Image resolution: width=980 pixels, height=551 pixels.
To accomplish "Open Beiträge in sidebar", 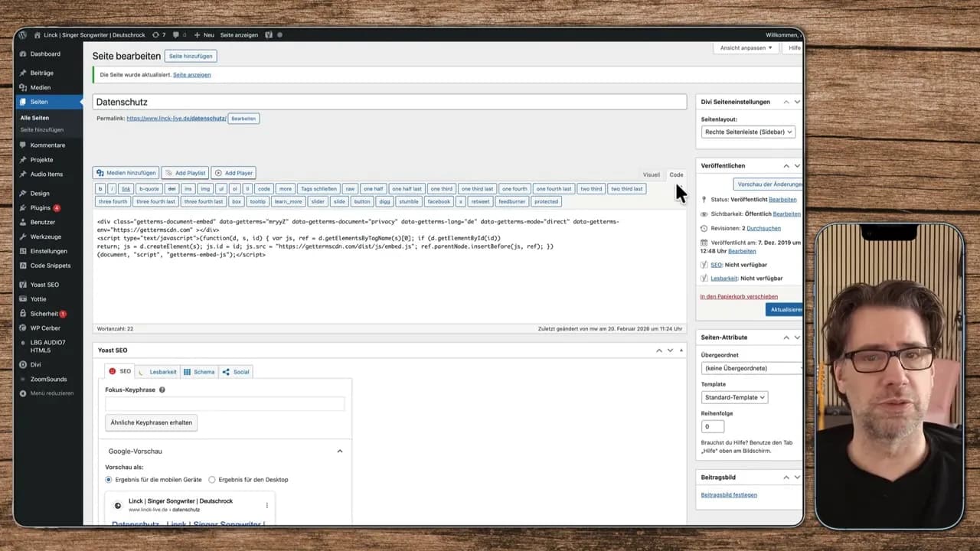I will 42,73.
